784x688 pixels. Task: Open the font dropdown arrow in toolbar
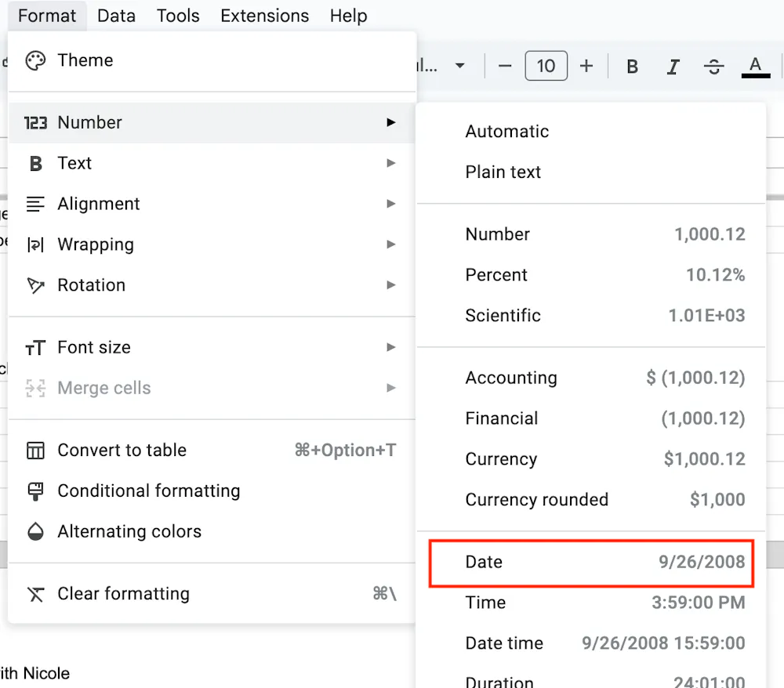pyautogui.click(x=460, y=66)
